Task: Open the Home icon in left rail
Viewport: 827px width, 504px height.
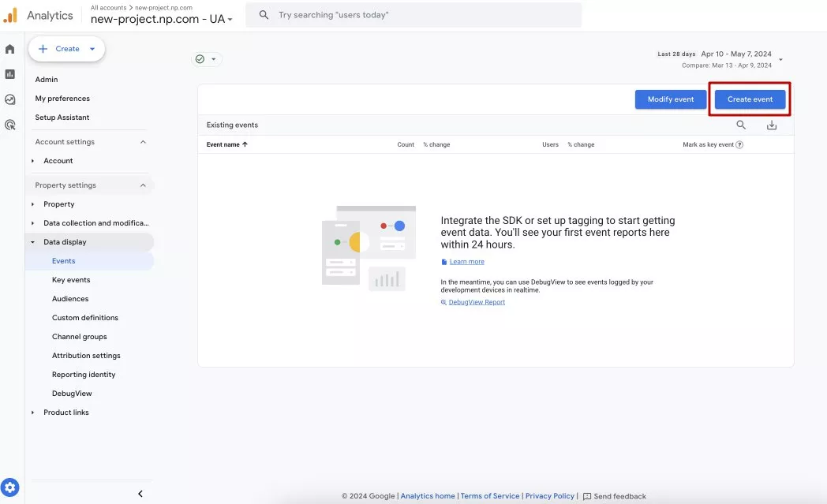Action: click(x=9, y=49)
